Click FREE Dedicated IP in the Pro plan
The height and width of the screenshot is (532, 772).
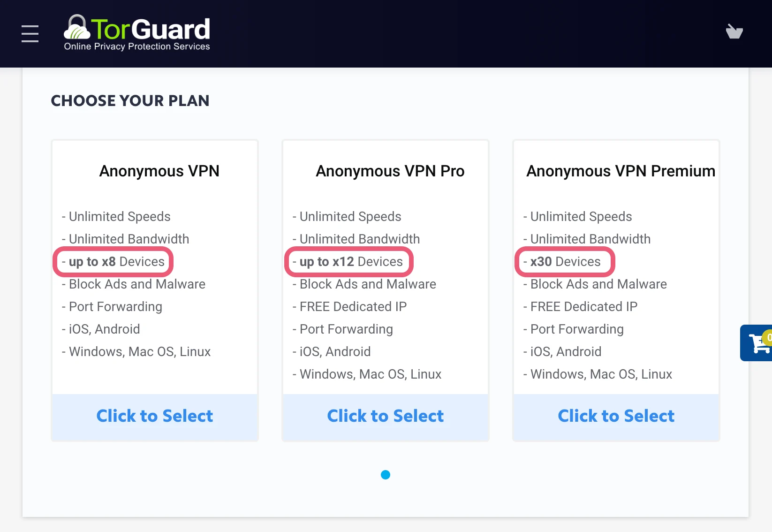(x=349, y=306)
